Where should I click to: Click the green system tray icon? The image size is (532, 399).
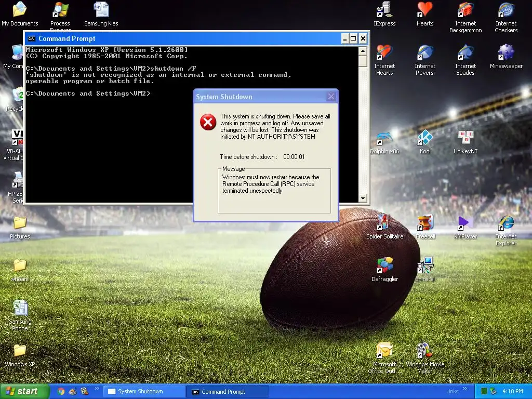click(x=485, y=392)
